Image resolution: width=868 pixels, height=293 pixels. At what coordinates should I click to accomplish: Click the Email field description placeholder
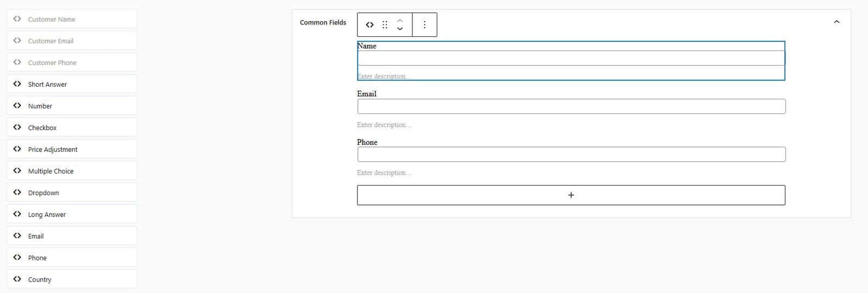click(x=384, y=125)
